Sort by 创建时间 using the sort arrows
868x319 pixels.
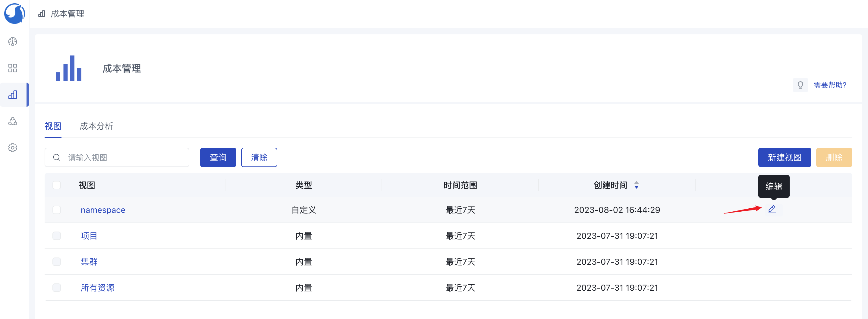click(x=637, y=185)
